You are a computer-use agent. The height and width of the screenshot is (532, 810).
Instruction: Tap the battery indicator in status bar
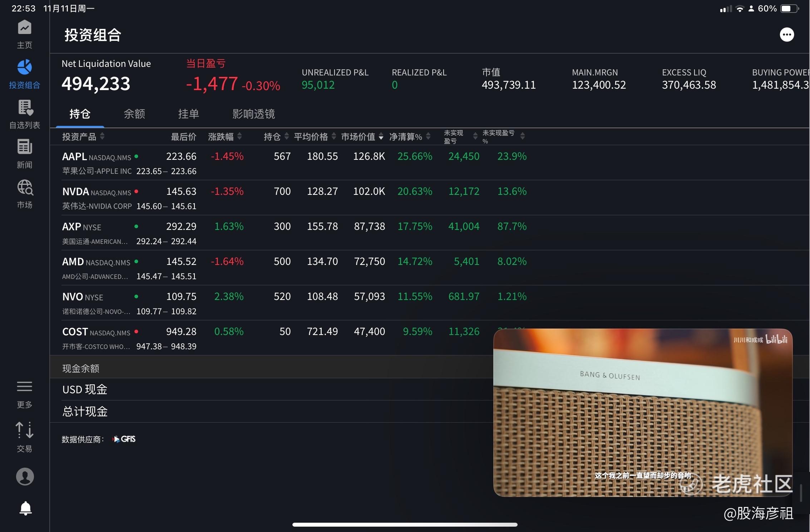[x=789, y=9]
